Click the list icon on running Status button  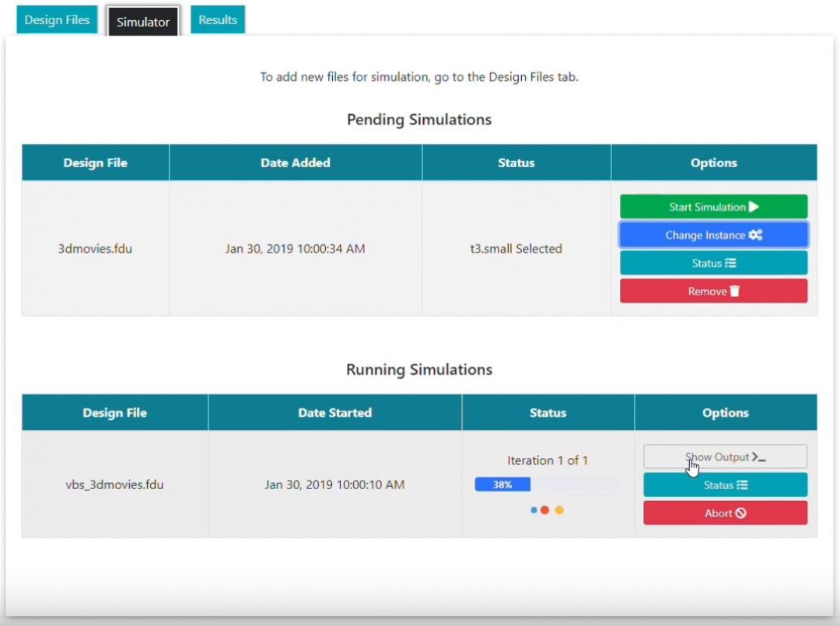coord(741,484)
